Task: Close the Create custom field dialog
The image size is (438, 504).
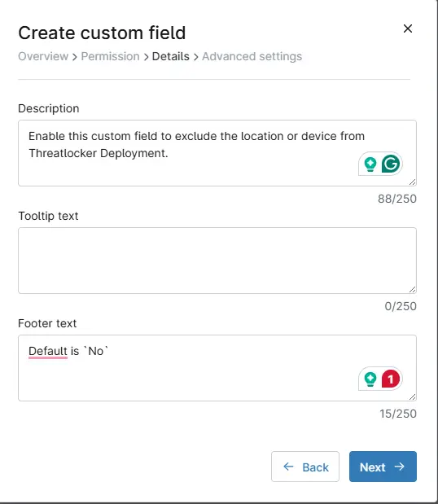Action: click(x=408, y=28)
